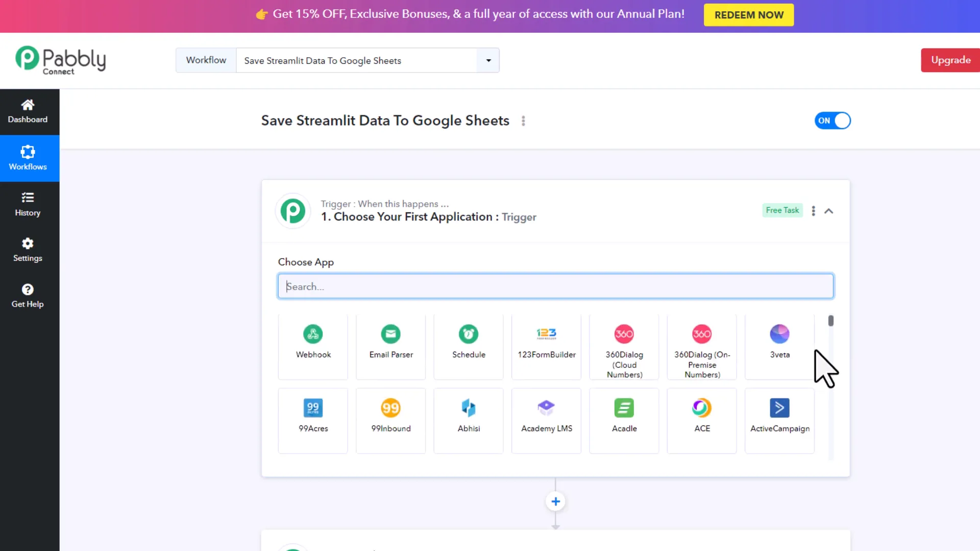Viewport: 980px width, 551px height.
Task: Turn off the workflow ON toggle
Action: point(832,120)
